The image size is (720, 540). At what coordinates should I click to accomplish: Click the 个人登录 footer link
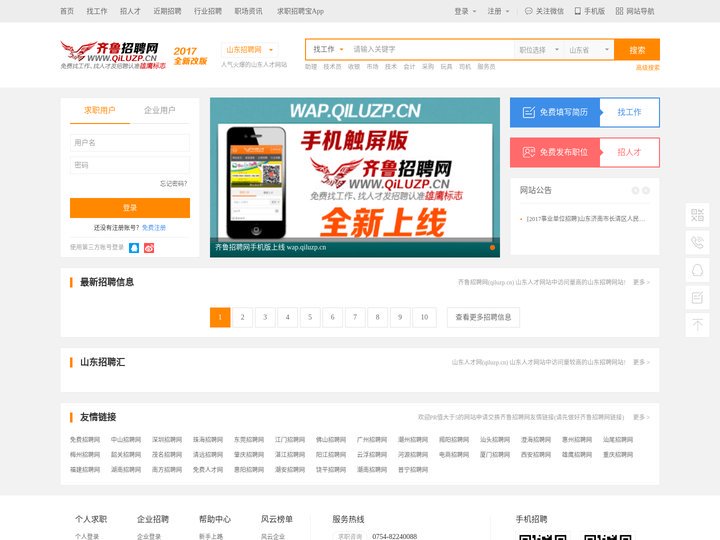(87, 536)
